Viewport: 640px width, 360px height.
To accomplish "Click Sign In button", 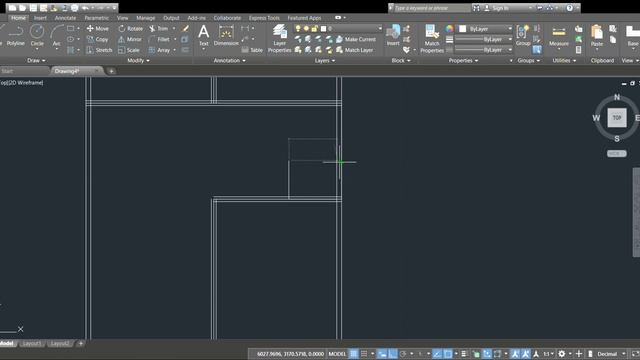I will pyautogui.click(x=496, y=8).
